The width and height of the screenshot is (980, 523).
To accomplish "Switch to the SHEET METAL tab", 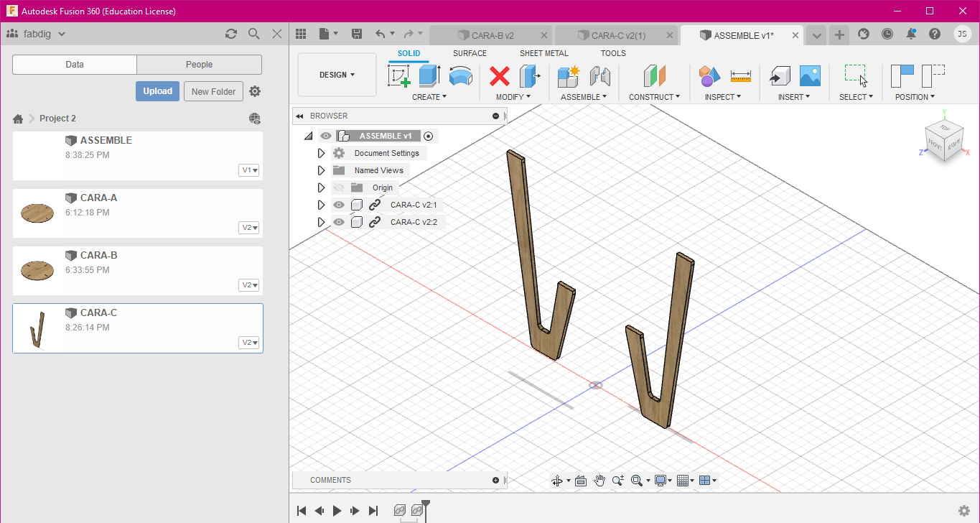I will 543,53.
